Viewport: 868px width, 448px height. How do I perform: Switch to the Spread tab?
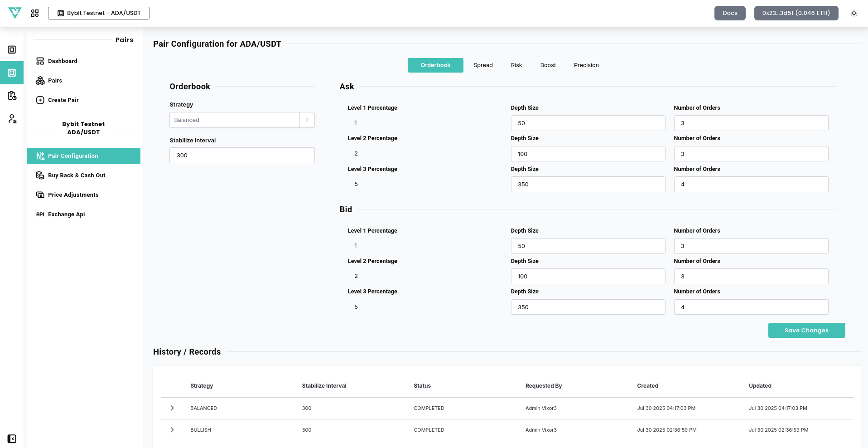point(483,65)
